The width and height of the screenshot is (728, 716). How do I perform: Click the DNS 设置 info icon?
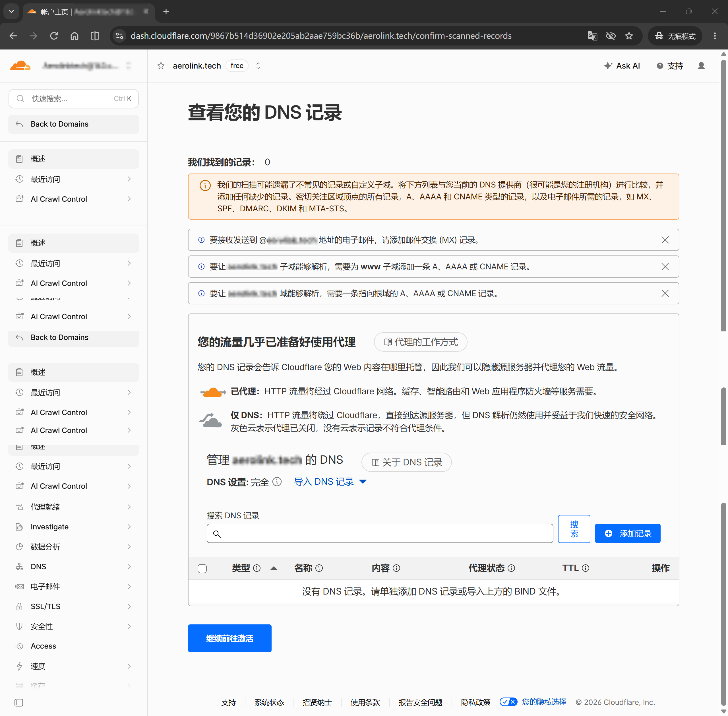pyautogui.click(x=277, y=482)
